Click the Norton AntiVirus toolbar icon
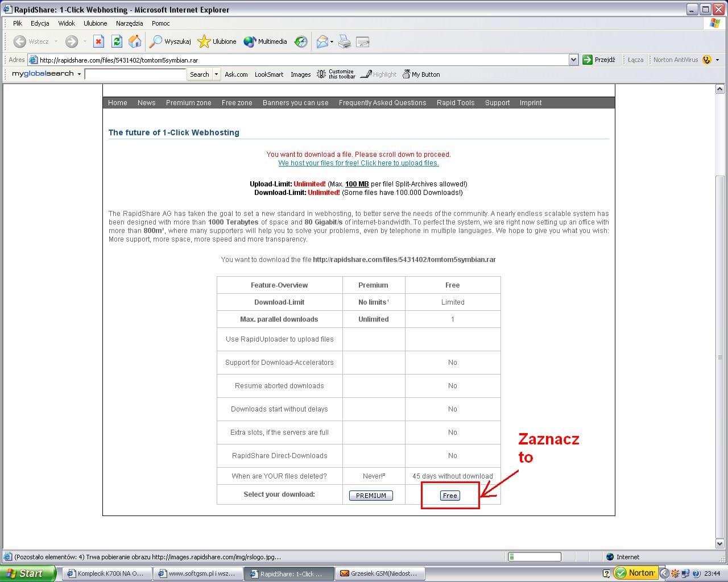728x582 pixels. click(x=707, y=60)
